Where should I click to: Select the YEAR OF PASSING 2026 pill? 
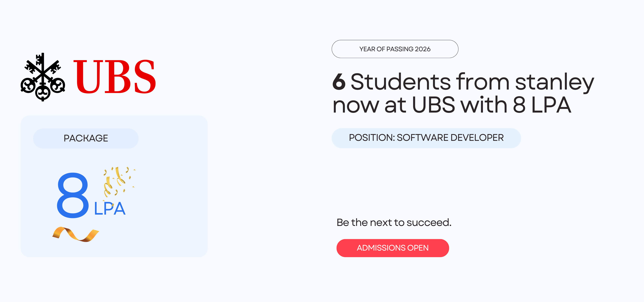point(395,49)
